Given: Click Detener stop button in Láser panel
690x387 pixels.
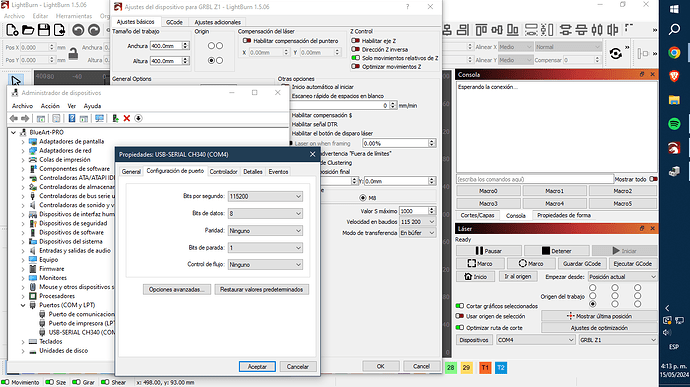Looking at the screenshot, I should (x=557, y=251).
